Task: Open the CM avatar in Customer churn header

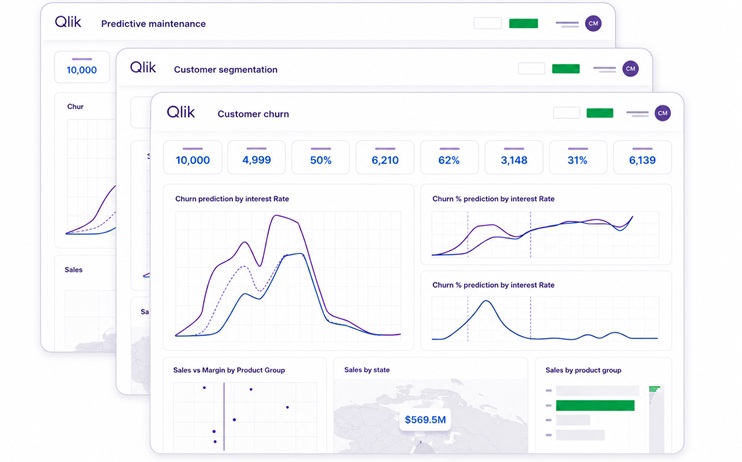Action: pyautogui.click(x=662, y=113)
